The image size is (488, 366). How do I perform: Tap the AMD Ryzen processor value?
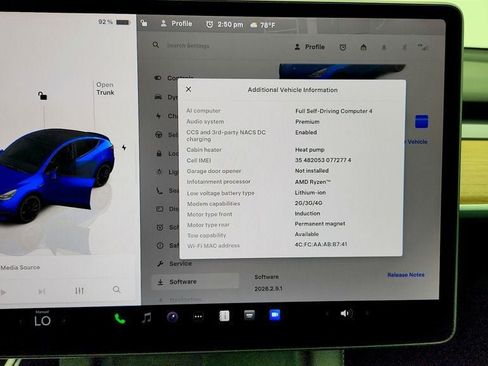[313, 182]
